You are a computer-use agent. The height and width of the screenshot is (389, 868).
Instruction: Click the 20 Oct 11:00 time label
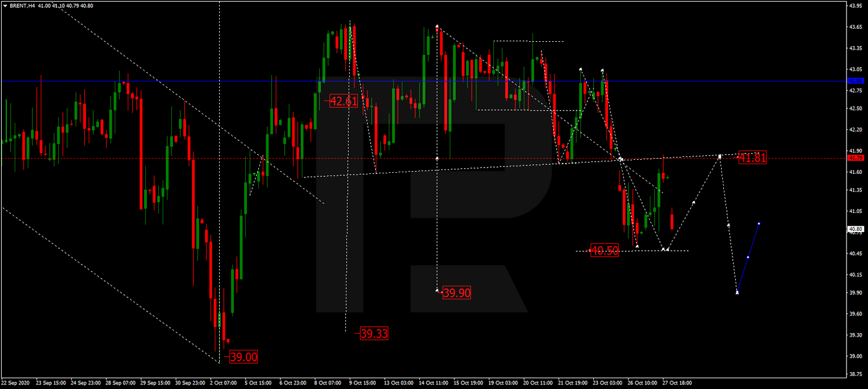tap(539, 382)
